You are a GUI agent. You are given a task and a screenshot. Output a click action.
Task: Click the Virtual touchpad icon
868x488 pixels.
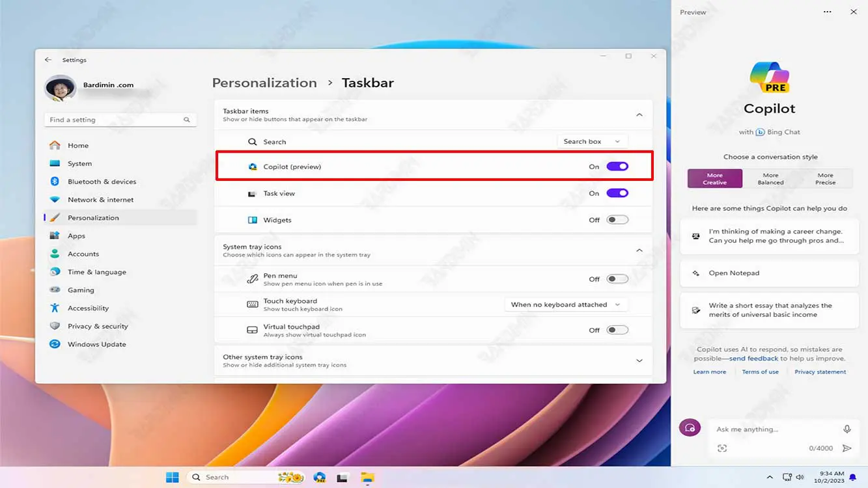[253, 330]
